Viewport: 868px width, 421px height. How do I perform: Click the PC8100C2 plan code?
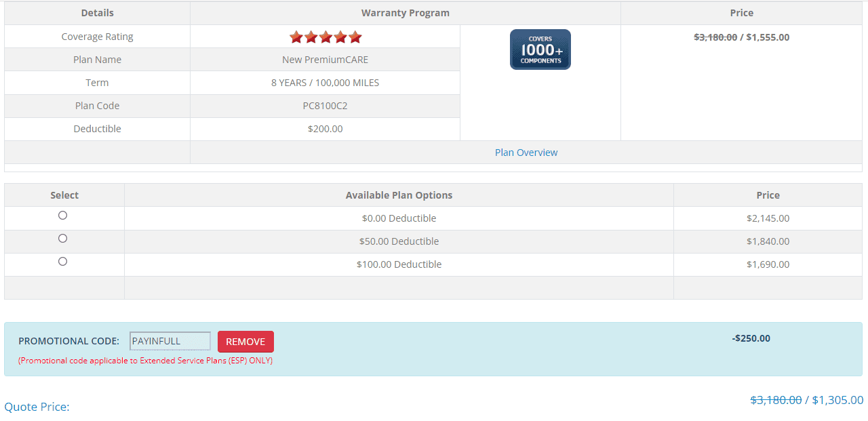click(x=325, y=106)
